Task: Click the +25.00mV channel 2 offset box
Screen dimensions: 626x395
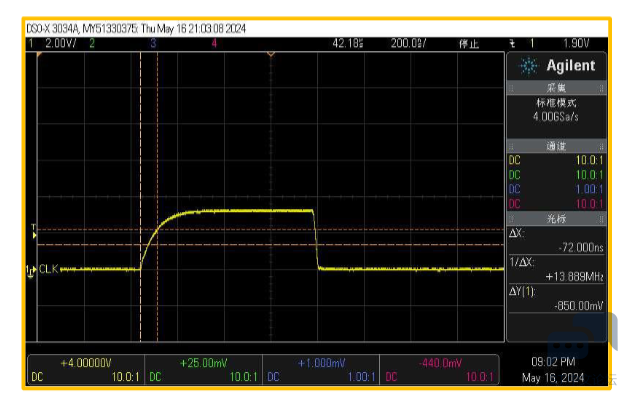Action: pyautogui.click(x=204, y=369)
